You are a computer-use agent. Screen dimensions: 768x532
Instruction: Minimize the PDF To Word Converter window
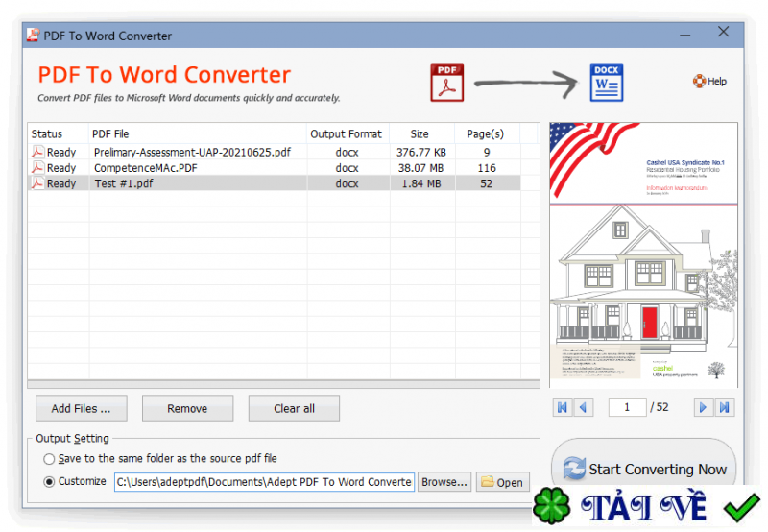pos(685,35)
